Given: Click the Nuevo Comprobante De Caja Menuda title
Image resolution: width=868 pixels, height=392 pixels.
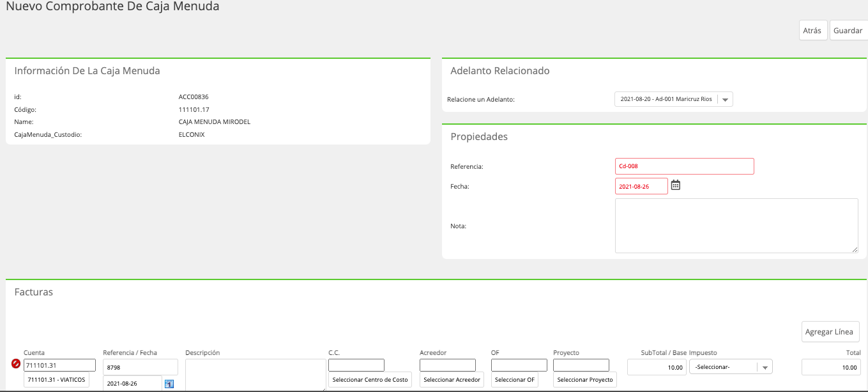Looking at the screenshot, I should (112, 6).
